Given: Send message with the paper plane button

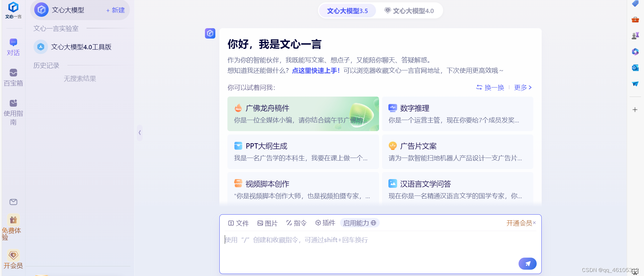Looking at the screenshot, I should tap(527, 264).
